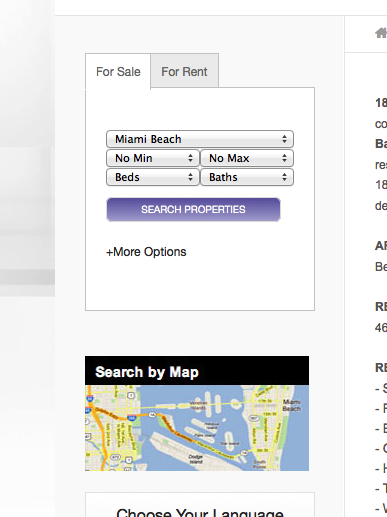Click the I-95 interstate shield on the map
387x517 pixels.
tap(89, 398)
